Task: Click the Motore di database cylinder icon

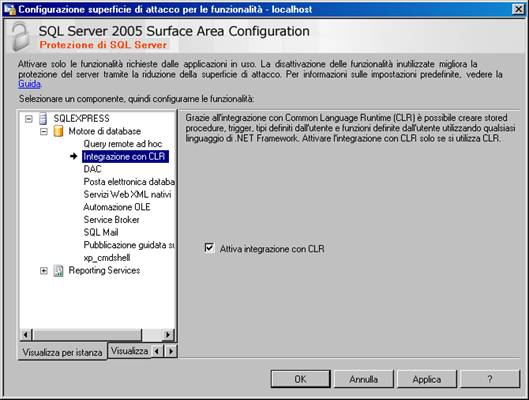Action: coord(58,131)
